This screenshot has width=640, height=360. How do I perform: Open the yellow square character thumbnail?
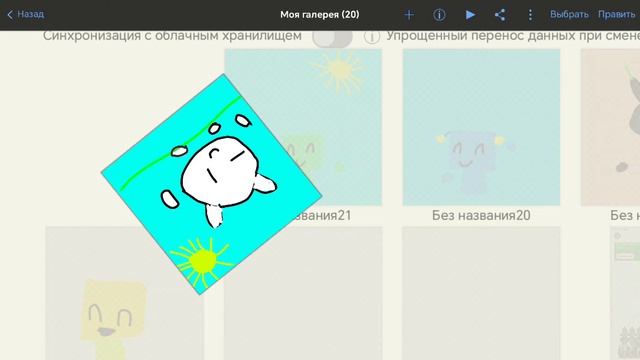click(124, 293)
